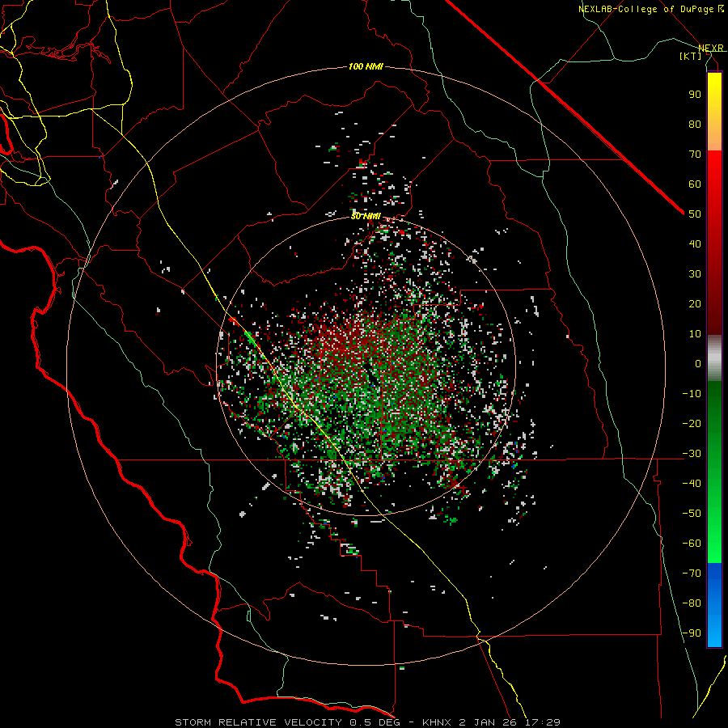Select the 100 NMI range ring label

click(366, 66)
